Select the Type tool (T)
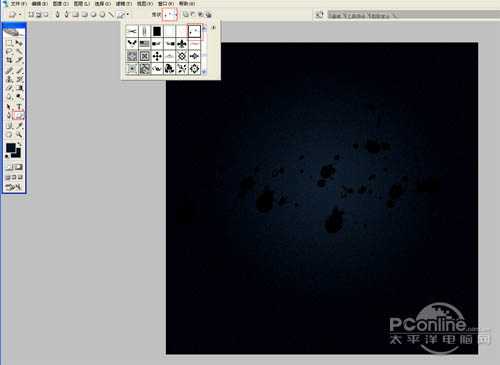 tap(19, 107)
